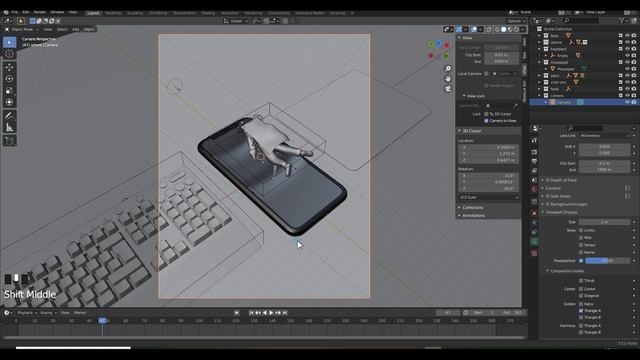640x360 pixels.
Task: Click the current frame marker in timeline
Action: [x=102, y=321]
